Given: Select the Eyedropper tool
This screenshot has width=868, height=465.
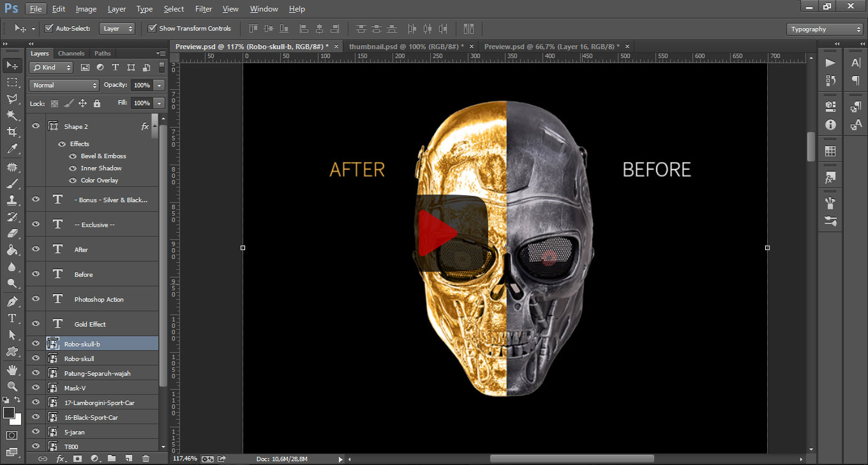Looking at the screenshot, I should (x=11, y=149).
